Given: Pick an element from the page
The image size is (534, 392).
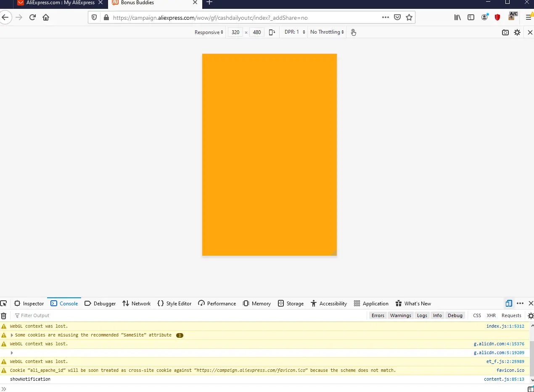Looking at the screenshot, I should click(x=4, y=303).
